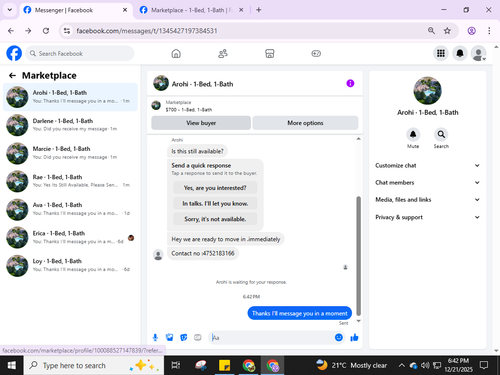Image resolution: width=500 pixels, height=375 pixels.
Task: Go to the Facebook Home icon
Action: click(x=176, y=53)
